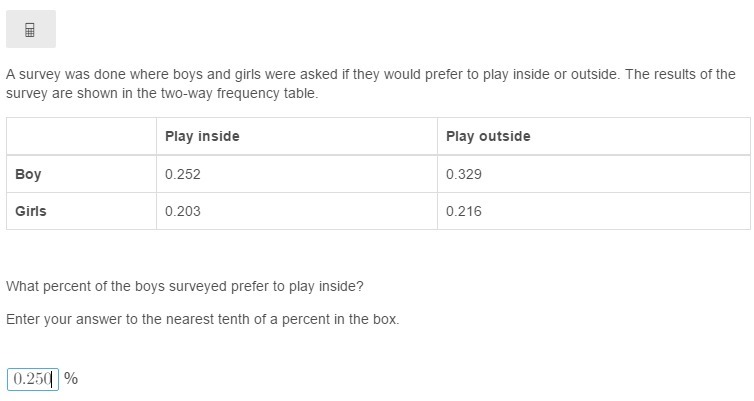
Task: Click the percent sign beside answer box
Action: click(x=71, y=379)
